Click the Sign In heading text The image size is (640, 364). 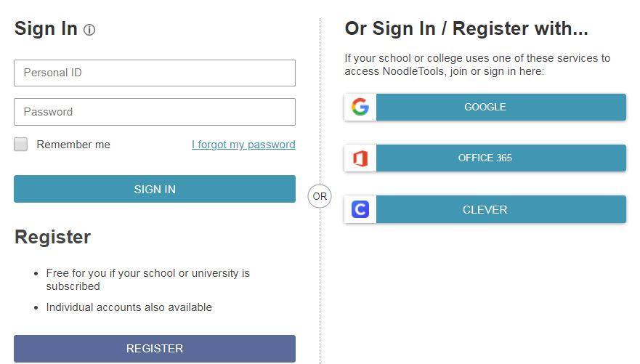[46, 28]
